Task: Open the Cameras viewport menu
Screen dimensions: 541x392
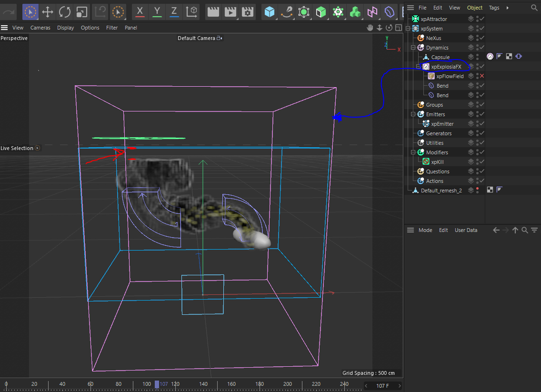Action: [x=40, y=28]
